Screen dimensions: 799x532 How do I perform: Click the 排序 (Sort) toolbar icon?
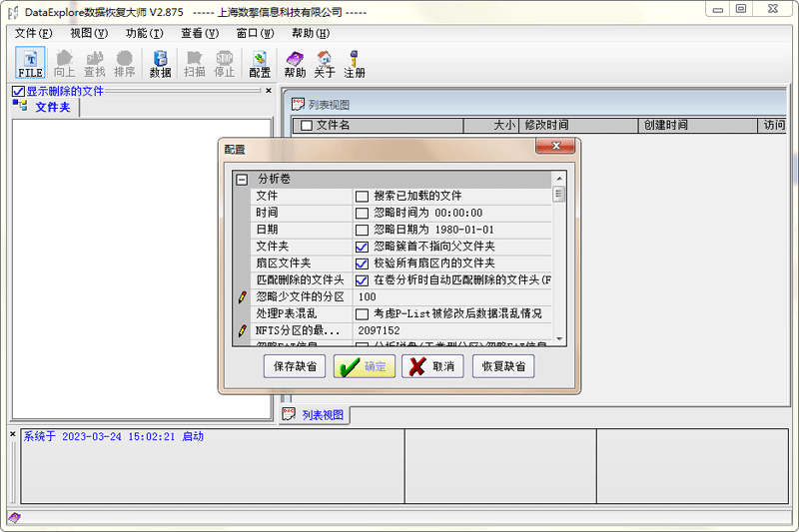point(124,63)
